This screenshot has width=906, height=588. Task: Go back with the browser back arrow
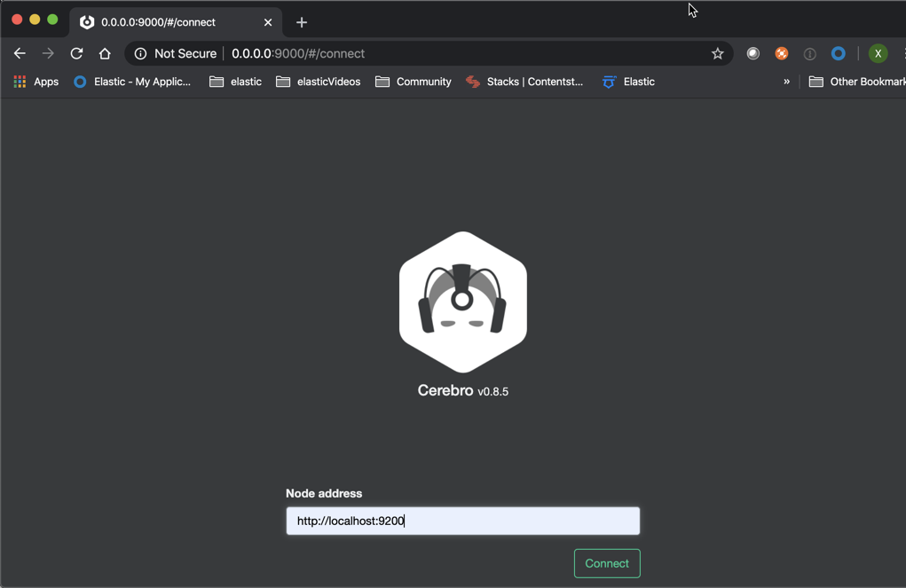20,54
